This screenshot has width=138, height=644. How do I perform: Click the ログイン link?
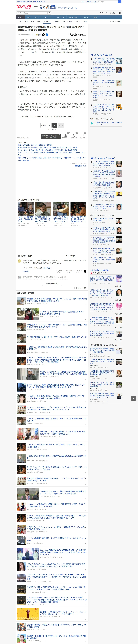tap(43, 8)
